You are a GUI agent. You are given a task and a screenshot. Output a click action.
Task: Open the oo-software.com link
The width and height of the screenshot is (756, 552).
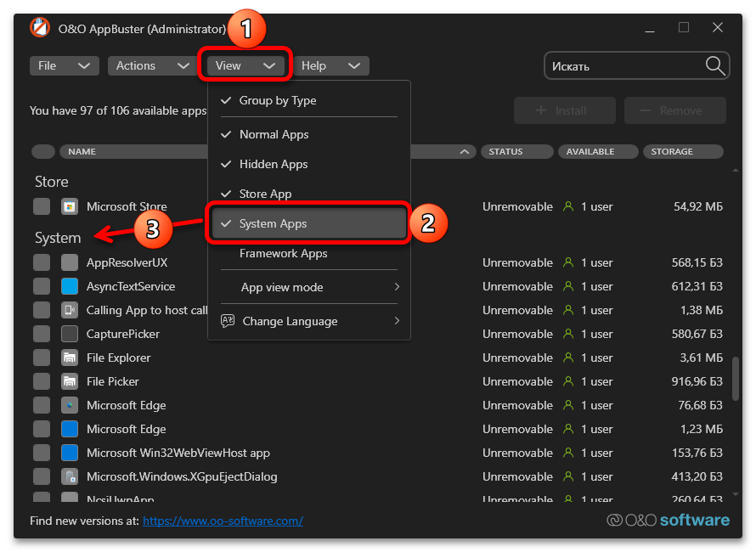tap(223, 521)
